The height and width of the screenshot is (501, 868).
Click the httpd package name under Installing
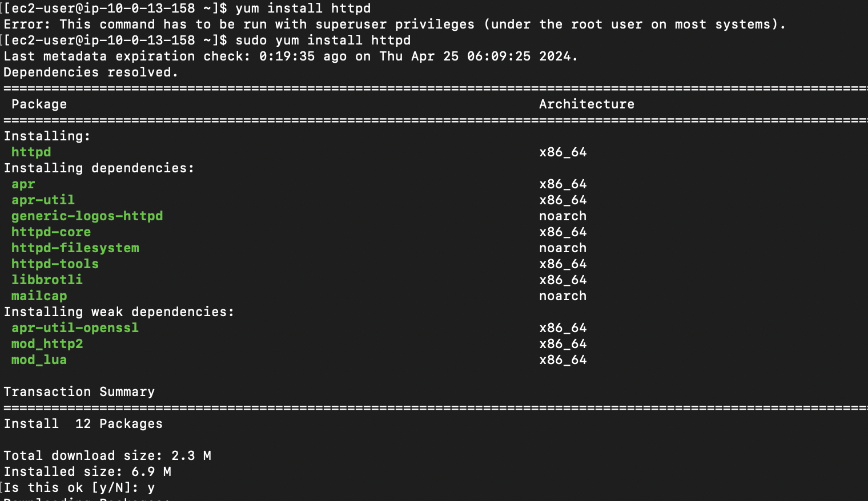tap(31, 152)
